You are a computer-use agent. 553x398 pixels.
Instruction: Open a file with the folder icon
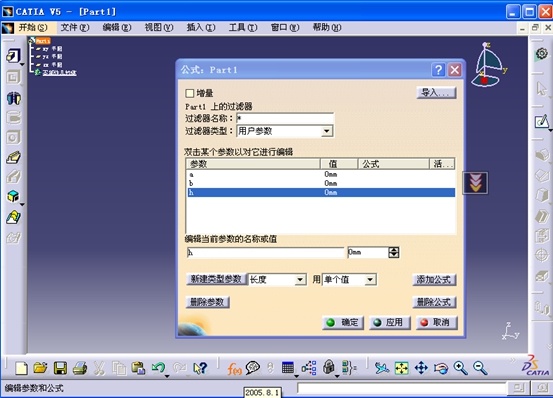click(41, 368)
